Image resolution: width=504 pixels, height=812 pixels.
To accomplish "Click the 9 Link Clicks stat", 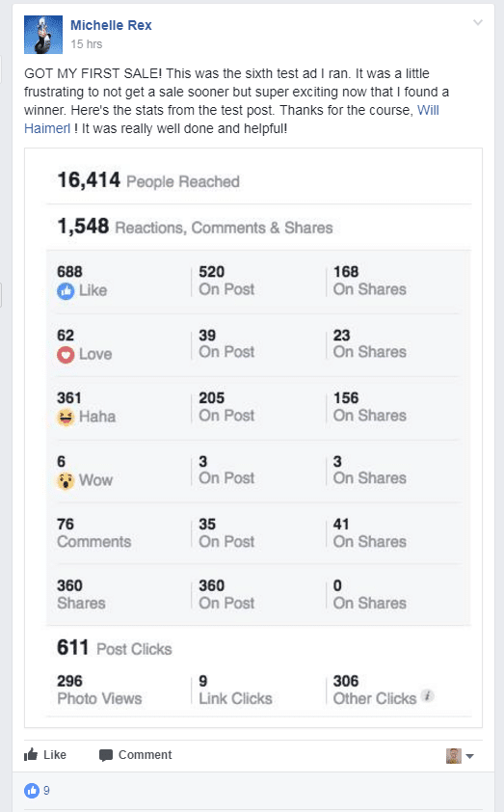I will click(x=235, y=690).
